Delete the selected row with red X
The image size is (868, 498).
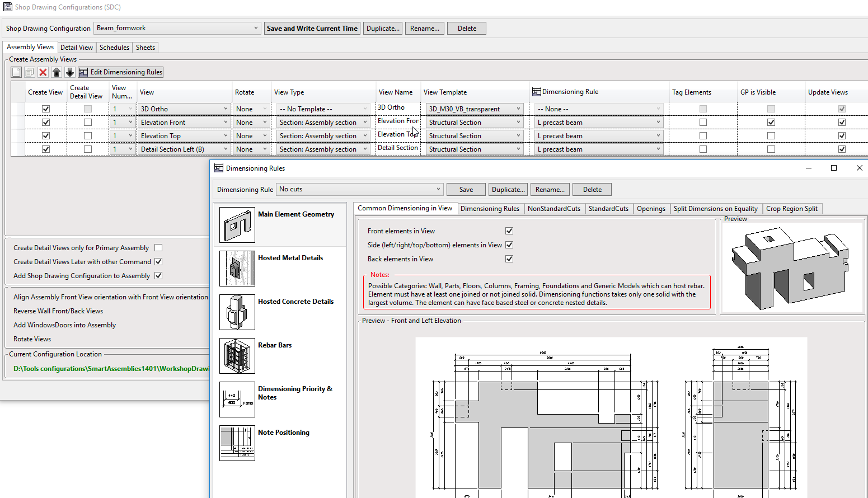(x=43, y=72)
